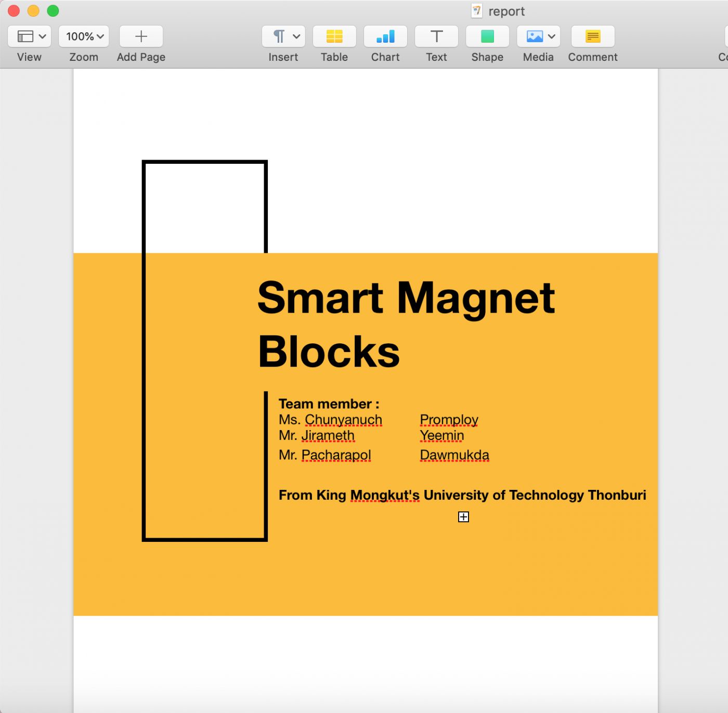Click the surname 'Dawmukda'
This screenshot has width=728, height=713.
[454, 455]
